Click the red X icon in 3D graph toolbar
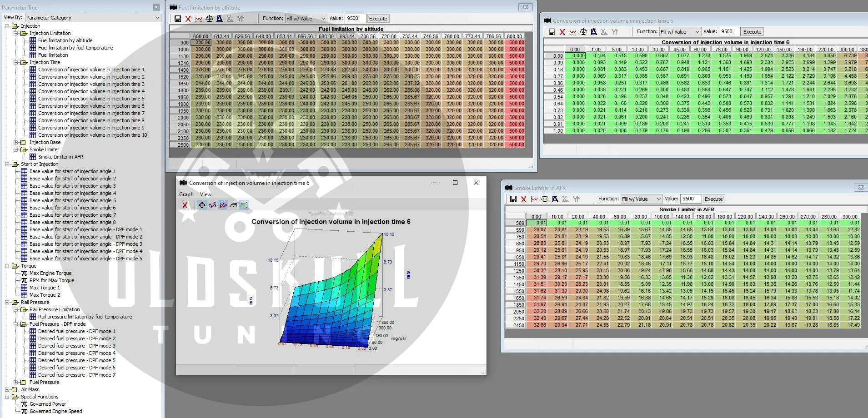The height and width of the screenshot is (418, 868). point(185,205)
